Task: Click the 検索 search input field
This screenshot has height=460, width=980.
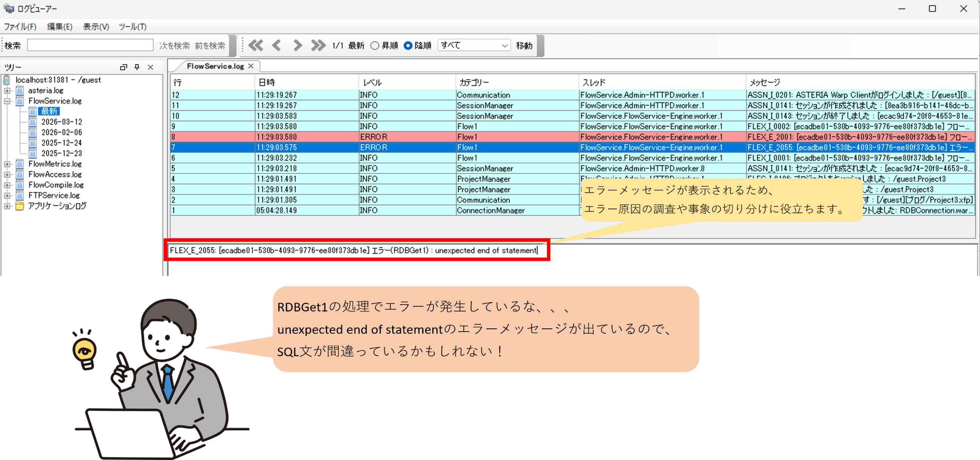Action: (90, 45)
